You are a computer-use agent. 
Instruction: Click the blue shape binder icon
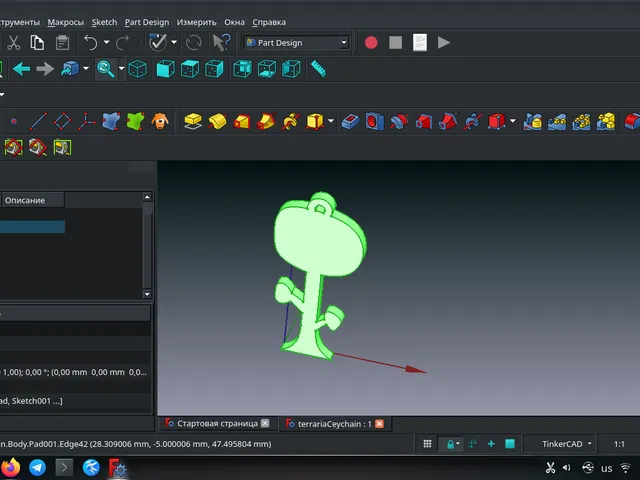(111, 121)
